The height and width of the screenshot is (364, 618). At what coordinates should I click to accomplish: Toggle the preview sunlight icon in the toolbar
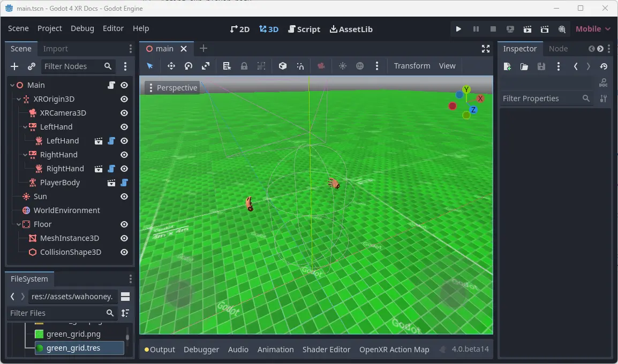[x=342, y=66]
